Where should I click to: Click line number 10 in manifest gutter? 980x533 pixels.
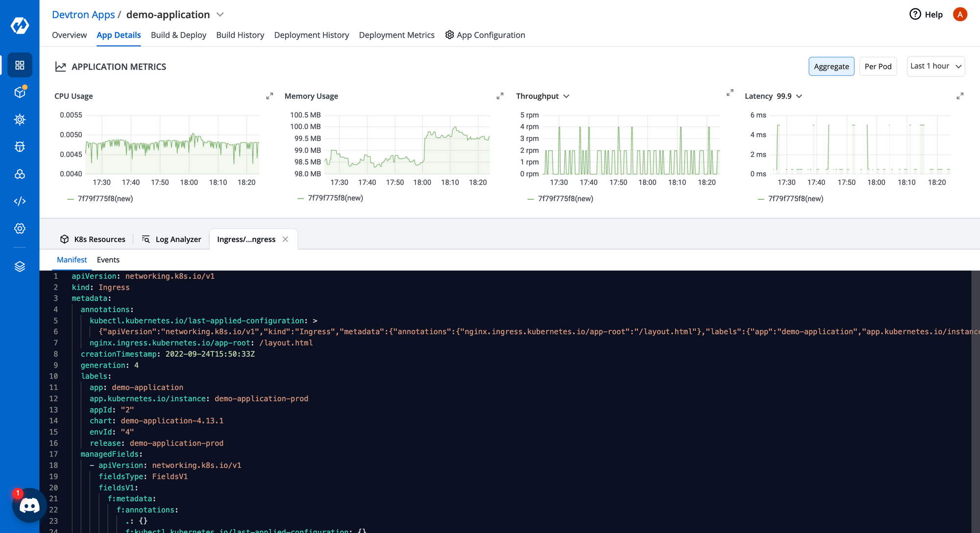53,376
